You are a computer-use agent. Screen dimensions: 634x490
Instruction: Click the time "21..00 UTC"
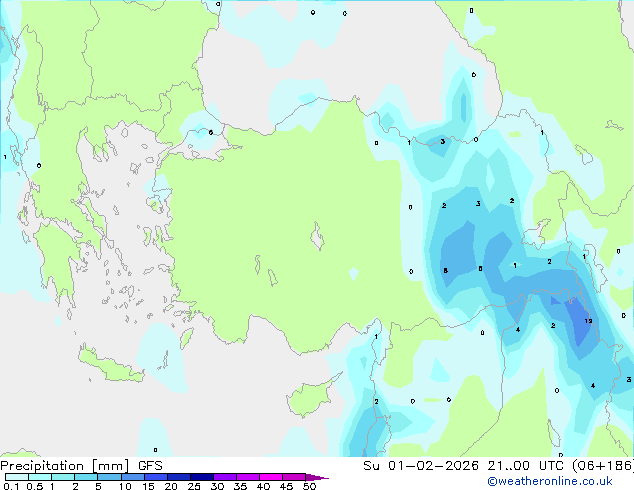526,466
